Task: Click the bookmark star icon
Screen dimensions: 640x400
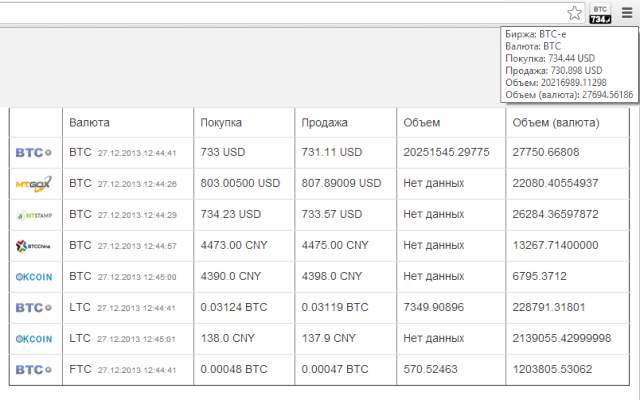Action: 574,13
